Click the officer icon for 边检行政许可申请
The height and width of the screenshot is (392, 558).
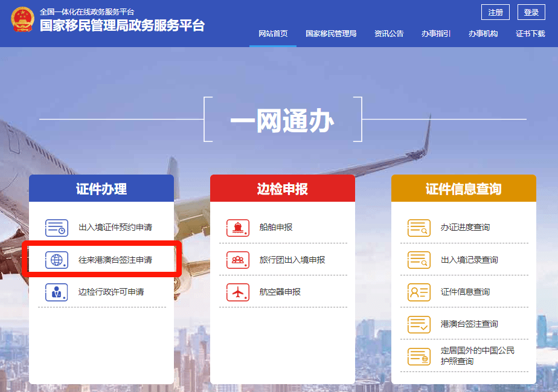pyautogui.click(x=57, y=292)
